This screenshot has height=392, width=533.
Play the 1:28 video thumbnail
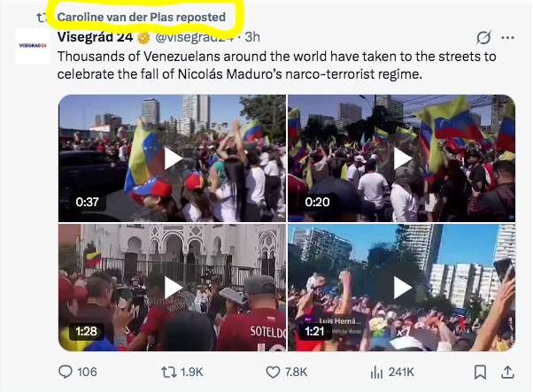coord(172,288)
